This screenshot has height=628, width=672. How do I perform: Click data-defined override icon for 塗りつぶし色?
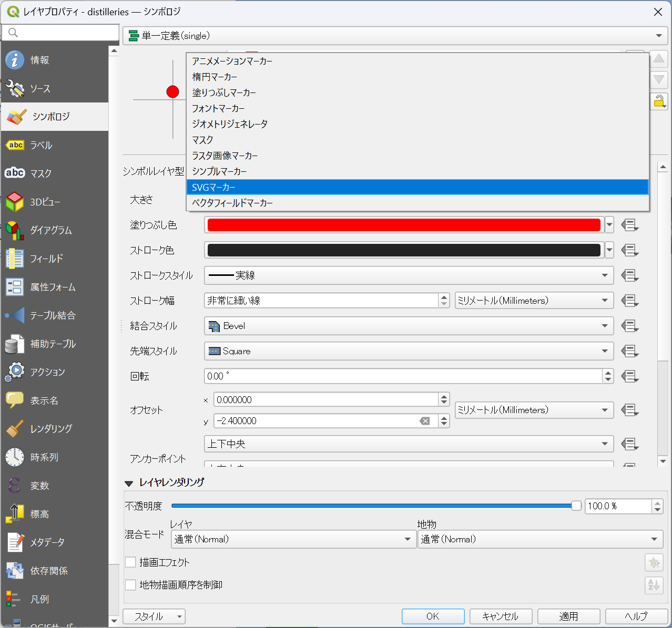[629, 225]
